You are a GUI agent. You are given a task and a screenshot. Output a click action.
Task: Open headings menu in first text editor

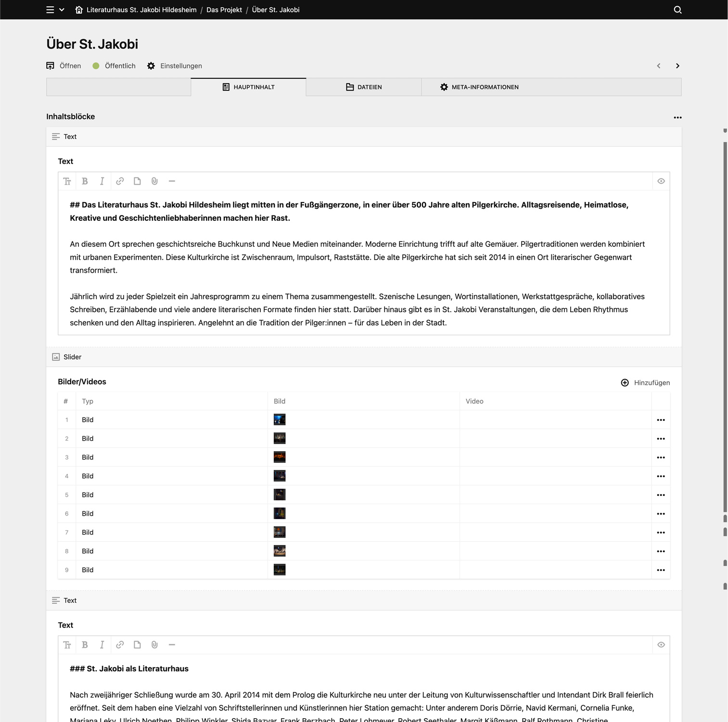coord(67,181)
